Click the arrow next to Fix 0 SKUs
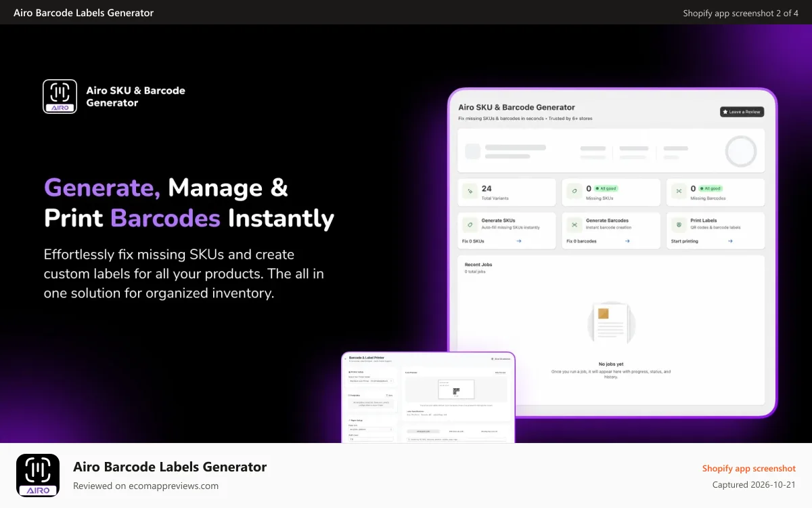 pyautogui.click(x=519, y=241)
